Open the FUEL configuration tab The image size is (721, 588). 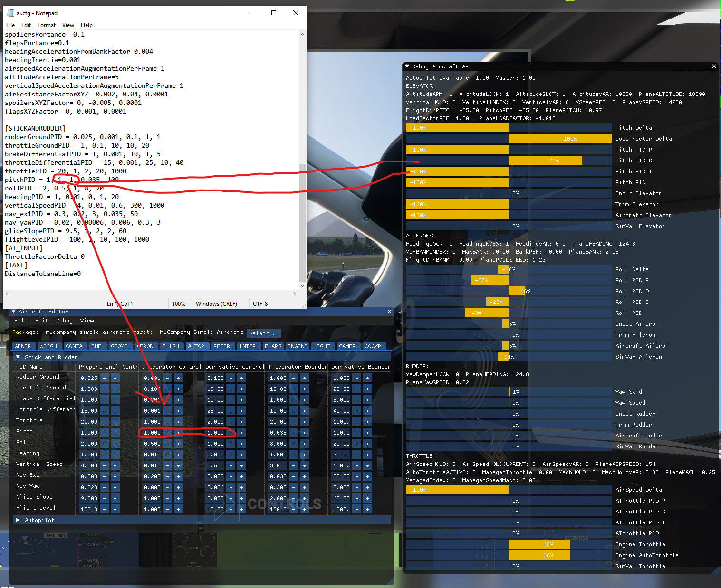(98, 346)
